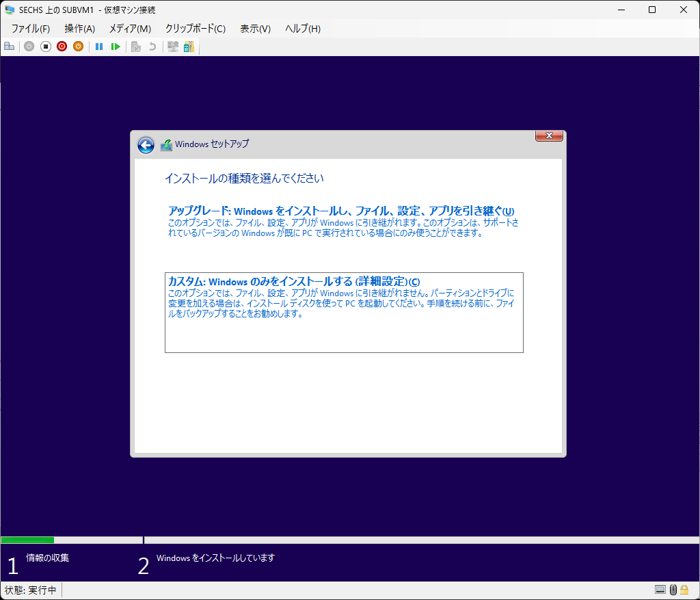Maximize the 仮想マシン接続 window
Image resolution: width=700 pixels, height=600 pixels.
pyautogui.click(x=652, y=10)
